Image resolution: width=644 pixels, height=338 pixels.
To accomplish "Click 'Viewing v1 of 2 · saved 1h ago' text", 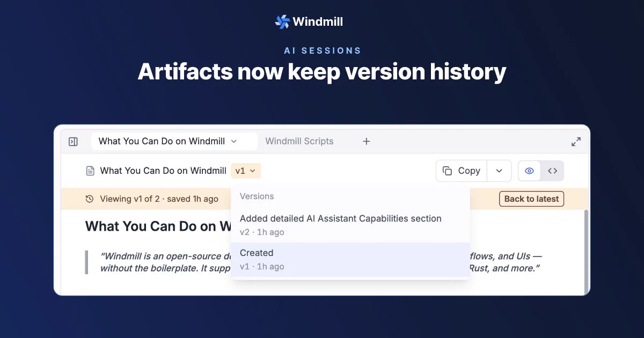I will click(159, 199).
